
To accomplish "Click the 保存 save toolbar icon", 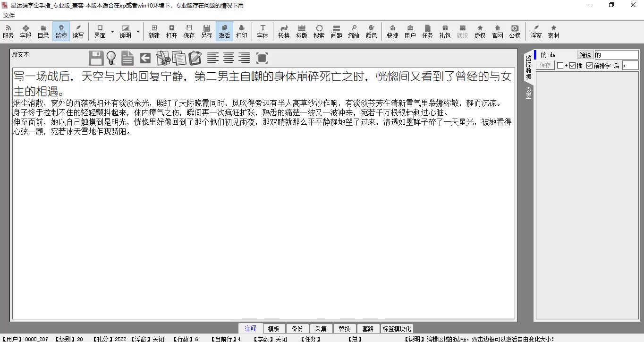I will click(x=189, y=31).
